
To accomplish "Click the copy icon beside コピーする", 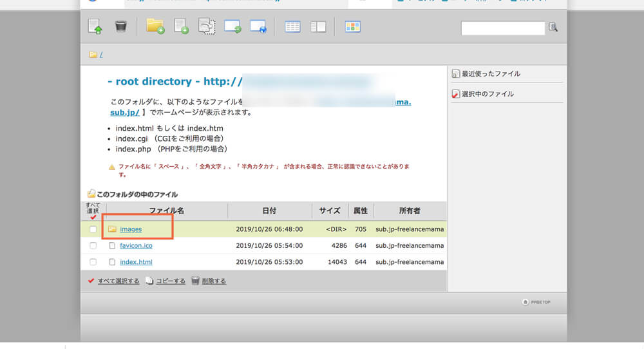I will 149,281.
